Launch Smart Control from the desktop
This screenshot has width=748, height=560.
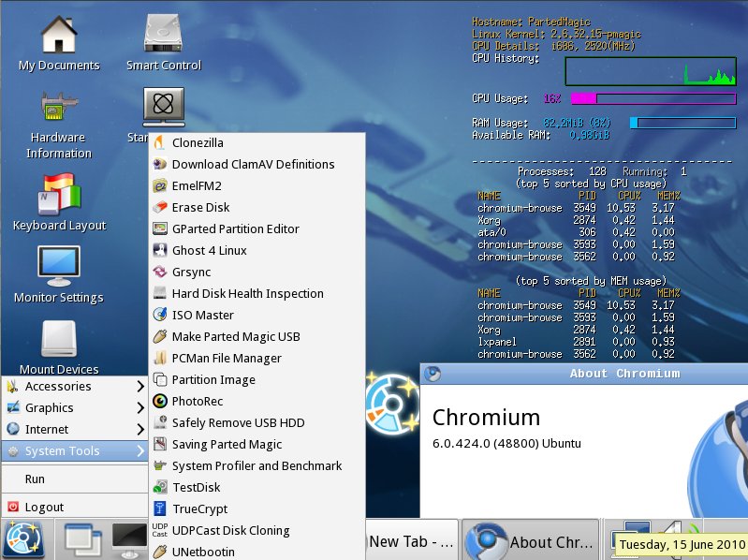click(x=164, y=43)
